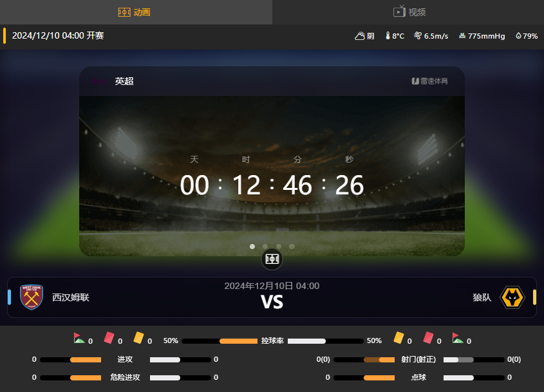The image size is (544, 392).
Task: Click the left corner flag icon
Action: click(79, 338)
